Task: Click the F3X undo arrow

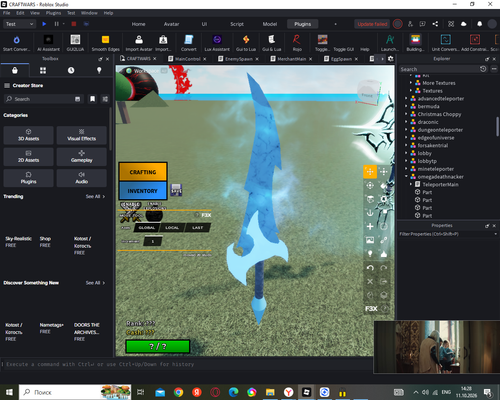Action: point(370,268)
